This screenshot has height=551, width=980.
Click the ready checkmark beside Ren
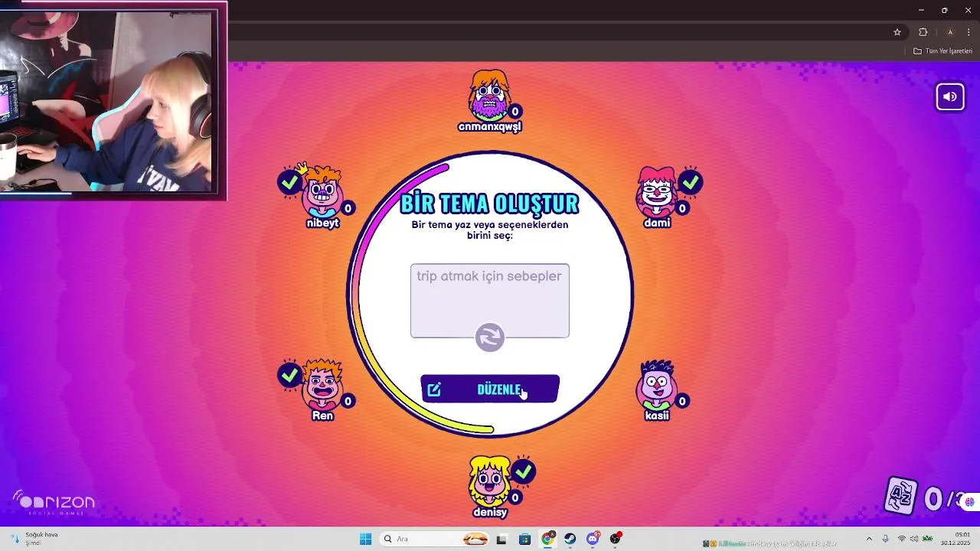pos(289,375)
